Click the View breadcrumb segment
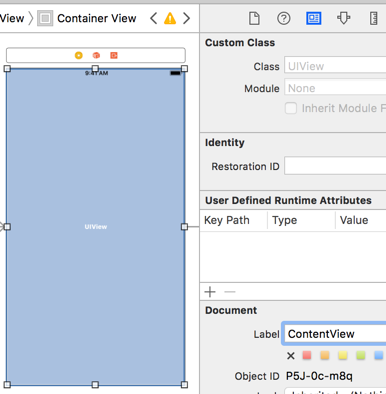 (12, 18)
